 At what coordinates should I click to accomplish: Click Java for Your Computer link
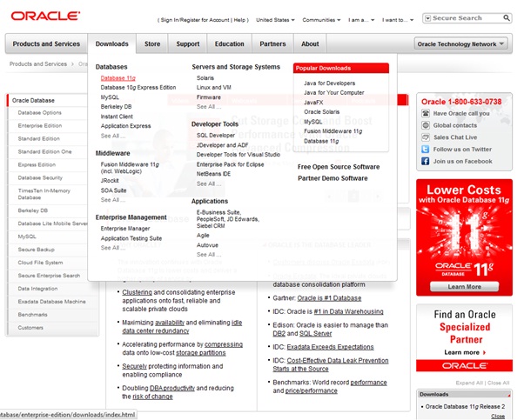(x=334, y=92)
